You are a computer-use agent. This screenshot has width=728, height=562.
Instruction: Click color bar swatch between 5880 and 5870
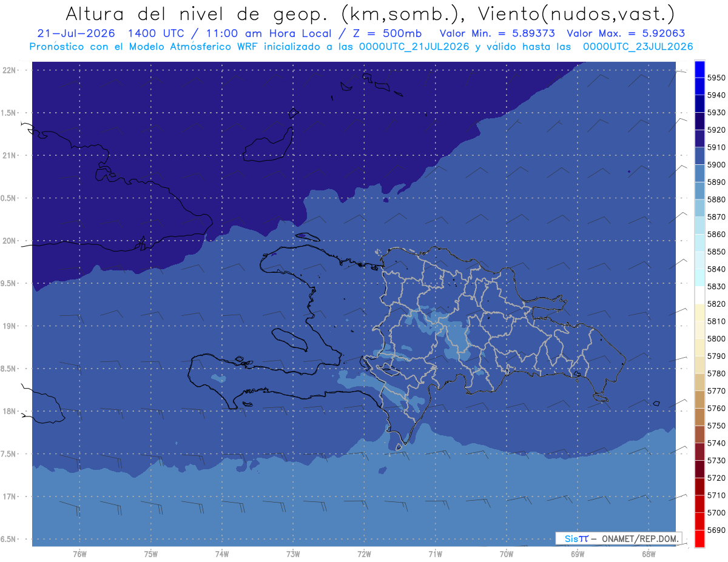click(x=699, y=209)
